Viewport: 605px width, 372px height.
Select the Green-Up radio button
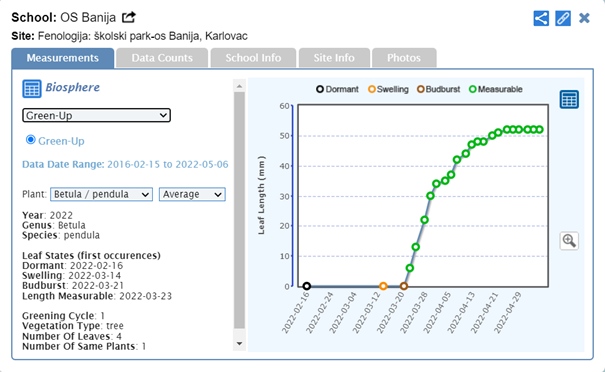pyautogui.click(x=30, y=139)
